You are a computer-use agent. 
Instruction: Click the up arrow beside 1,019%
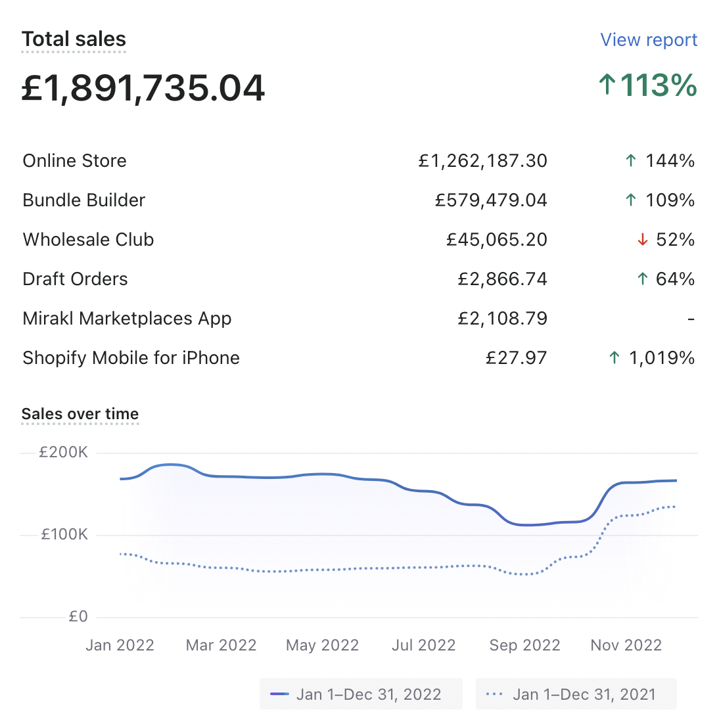(x=615, y=358)
